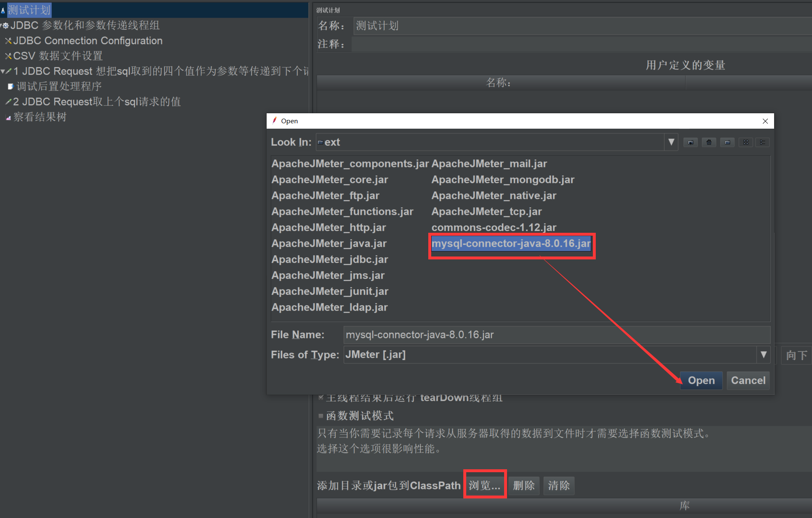Click 清除 button beside classpath controls
The width and height of the screenshot is (812, 518).
tap(558, 486)
